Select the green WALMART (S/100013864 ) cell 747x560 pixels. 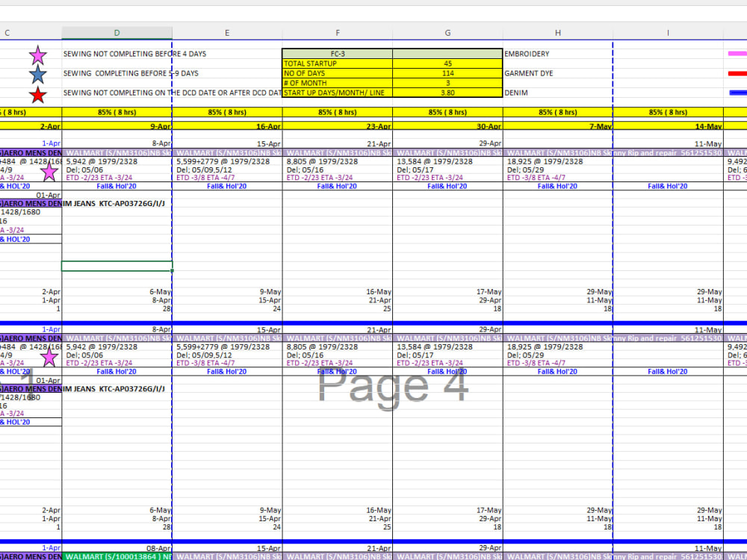(x=117, y=556)
